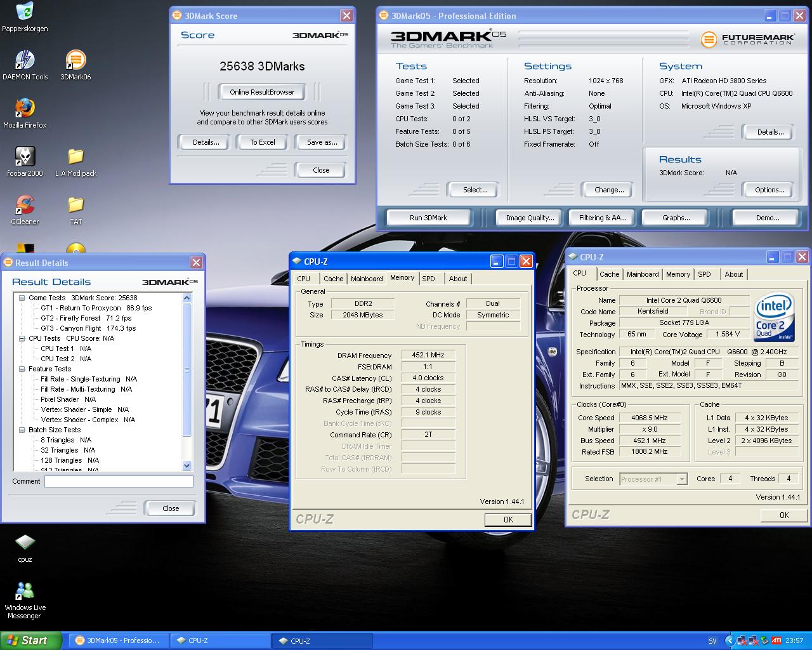Launch the Mozilla Firefox desktop icon

[x=25, y=114]
